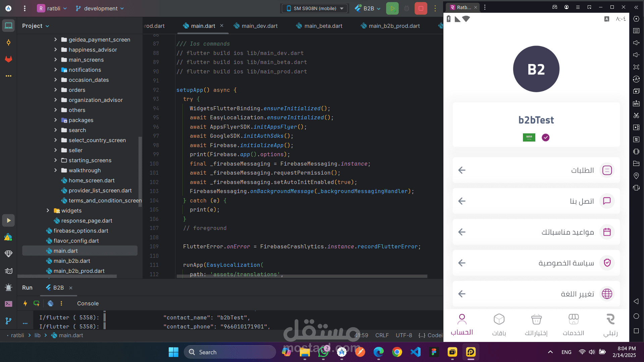644x362 pixels.
Task: Open the development branch dropdown
Action: [x=100, y=8]
